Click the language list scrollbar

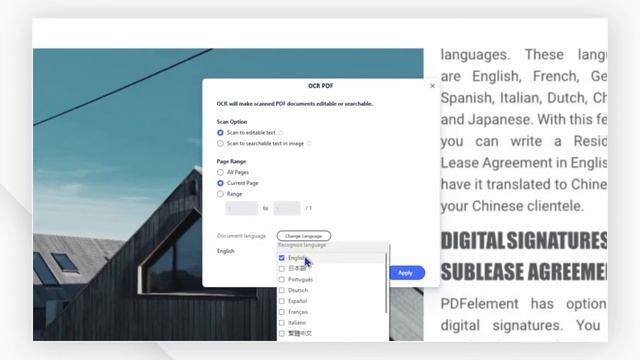(x=387, y=282)
